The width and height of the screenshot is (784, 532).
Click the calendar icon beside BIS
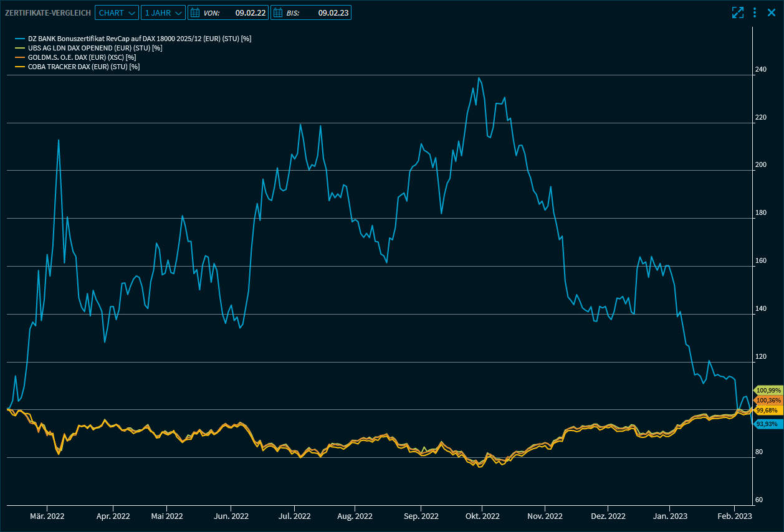(278, 12)
